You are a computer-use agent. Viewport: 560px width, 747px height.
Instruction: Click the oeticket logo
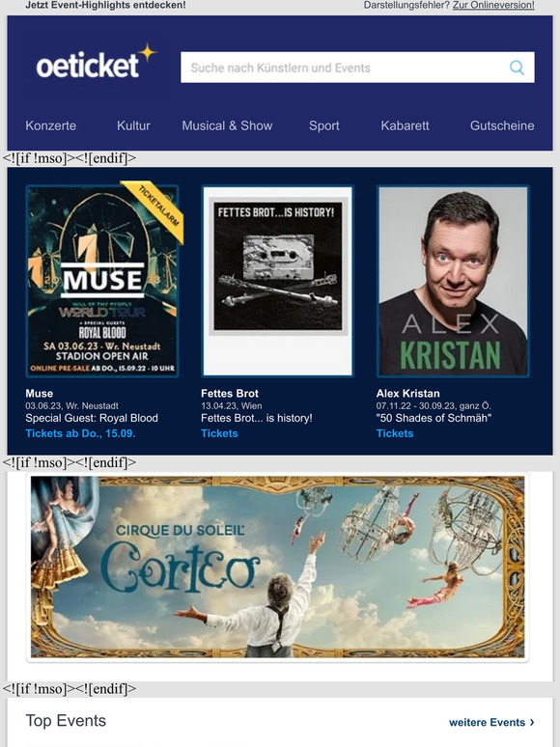pyautogui.click(x=97, y=63)
